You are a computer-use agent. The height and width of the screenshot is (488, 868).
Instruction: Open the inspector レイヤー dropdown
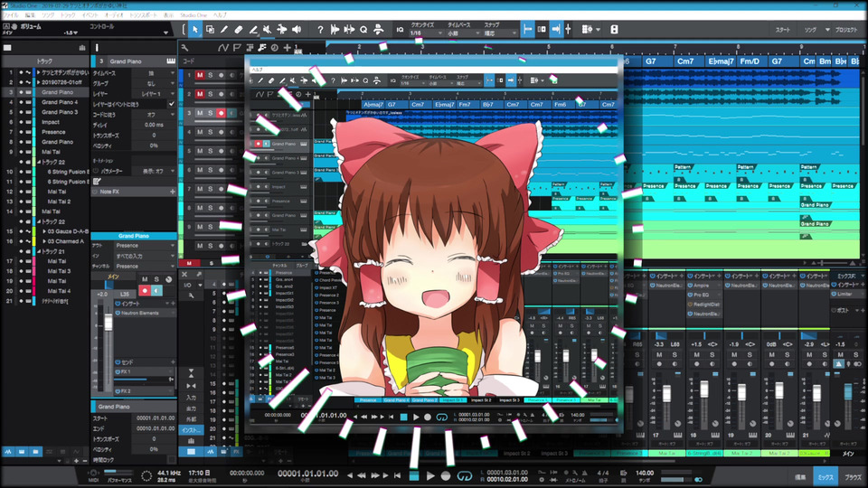pos(154,94)
